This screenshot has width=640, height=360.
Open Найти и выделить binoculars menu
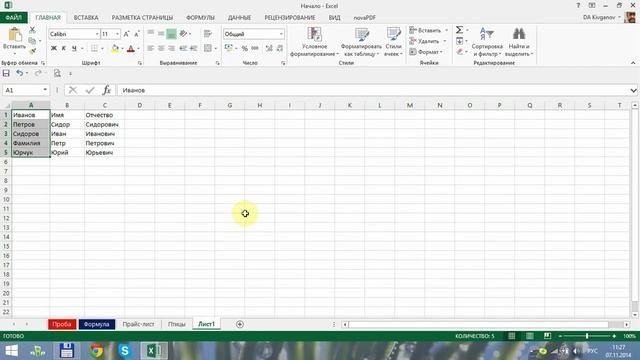click(x=519, y=42)
